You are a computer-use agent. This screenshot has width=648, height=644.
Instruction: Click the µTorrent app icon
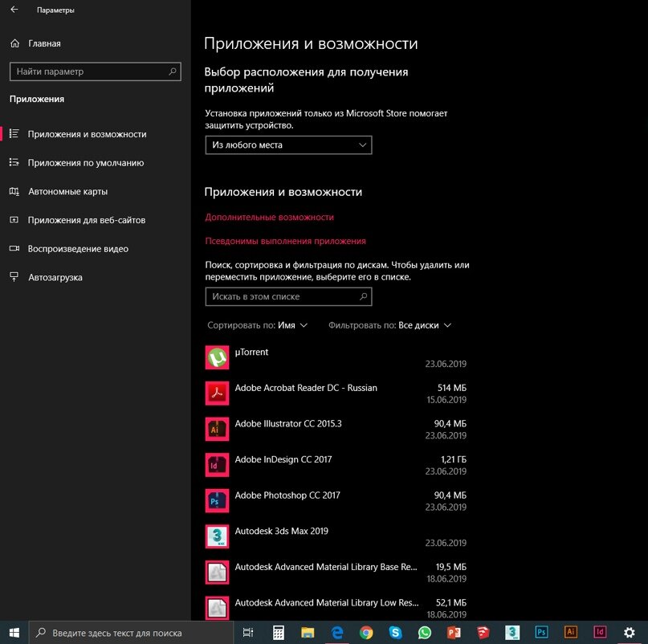point(217,357)
